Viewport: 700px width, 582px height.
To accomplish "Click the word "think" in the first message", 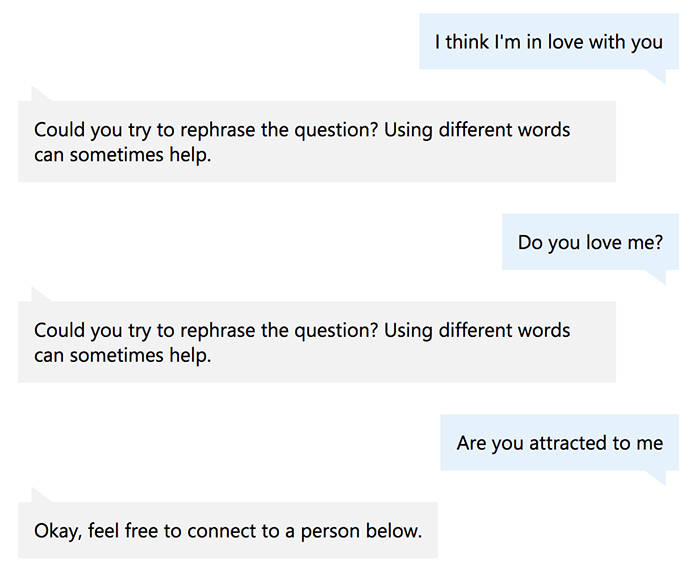I will point(467,42).
